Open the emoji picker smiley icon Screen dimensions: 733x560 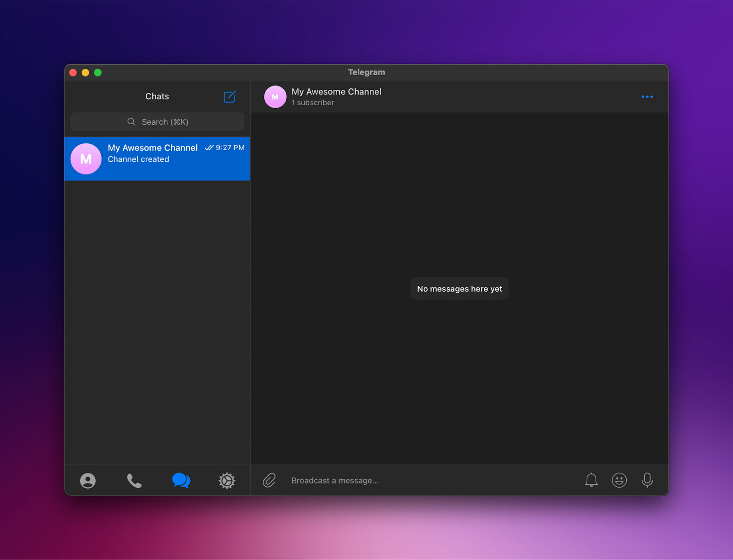(x=619, y=480)
